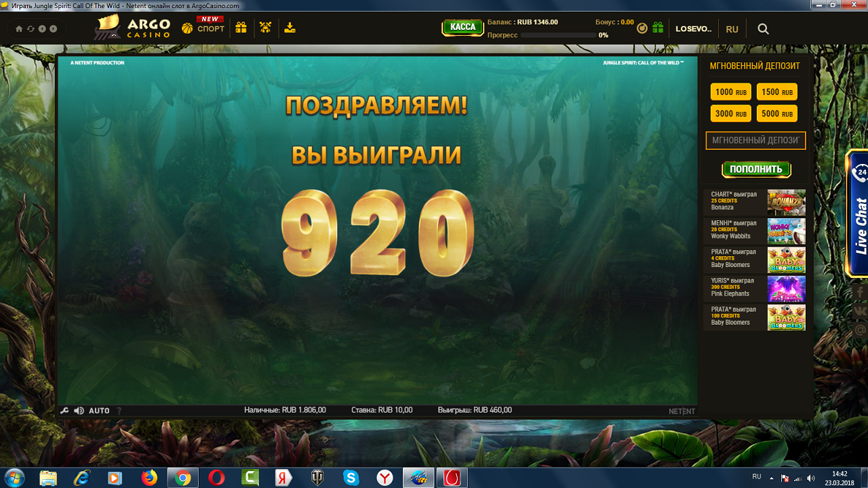This screenshot has height=488, width=868.
Task: Click the Прогресс bar
Action: 559,35
